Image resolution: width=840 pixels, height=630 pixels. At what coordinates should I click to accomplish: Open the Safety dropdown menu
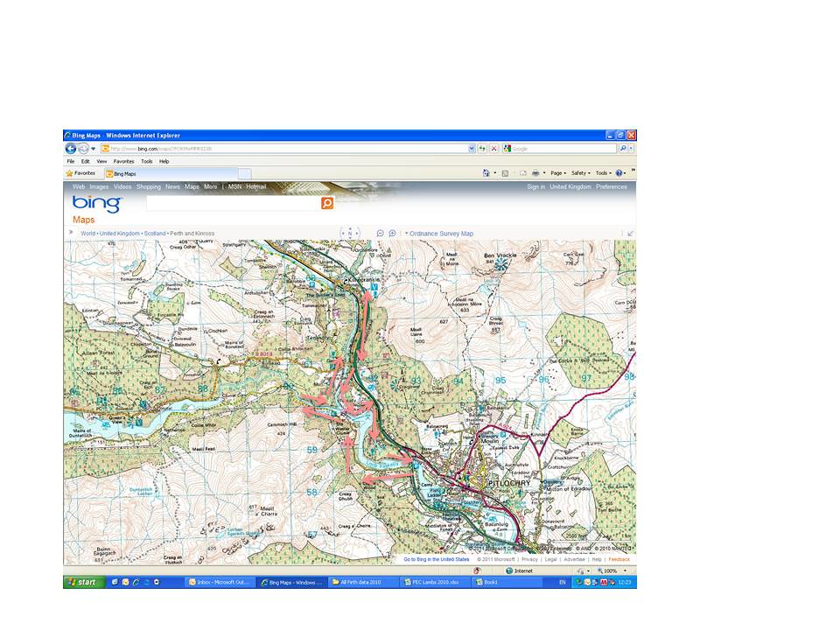point(581,173)
